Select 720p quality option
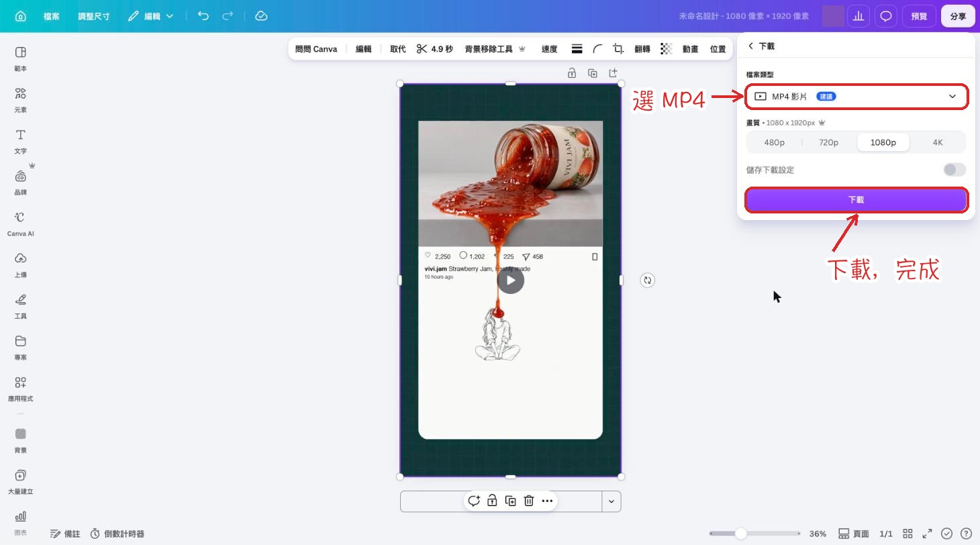This screenshot has width=980, height=545. point(828,142)
